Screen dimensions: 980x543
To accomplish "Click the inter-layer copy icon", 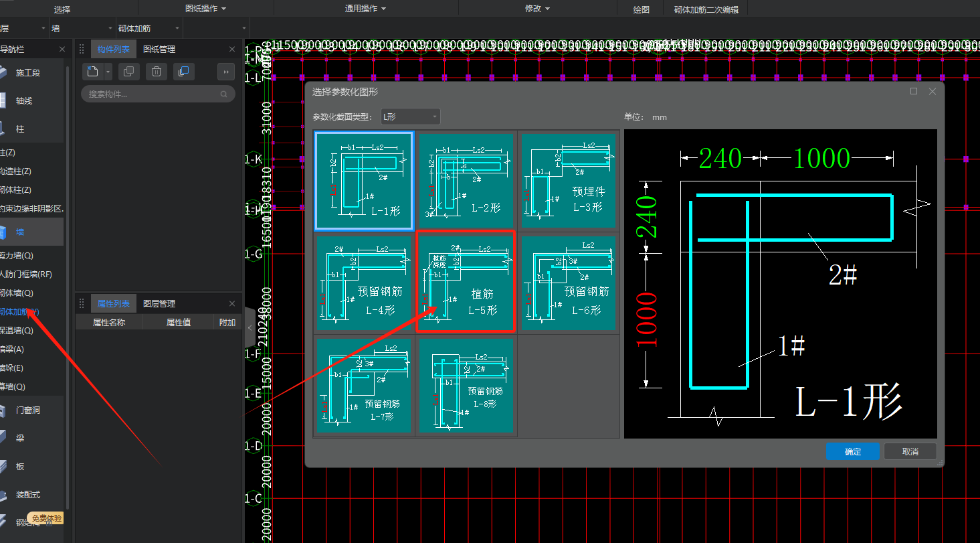I will (x=183, y=72).
